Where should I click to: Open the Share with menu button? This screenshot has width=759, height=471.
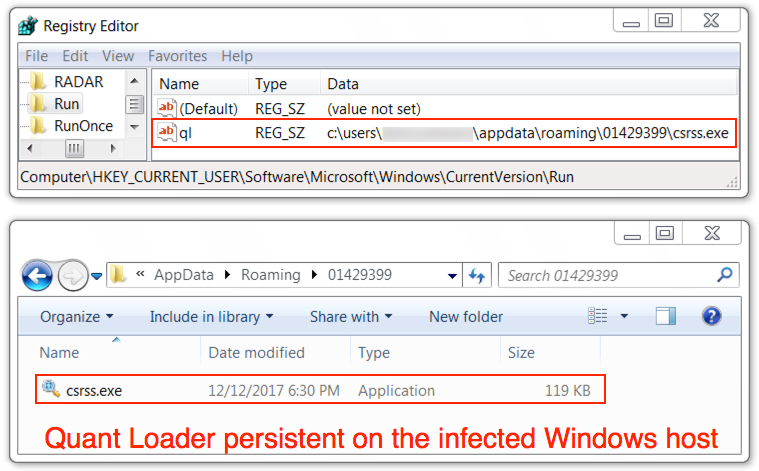pos(351,317)
